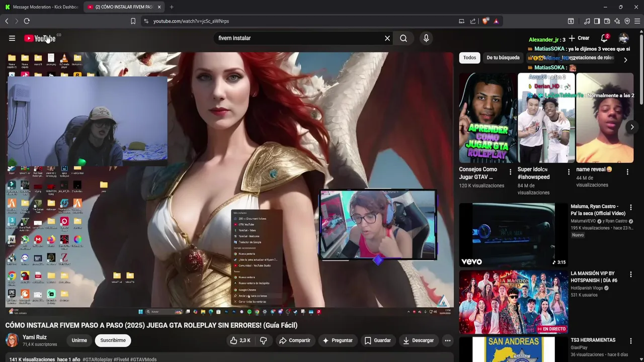Reload the page
The width and height of the screenshot is (644, 362).
27,21
